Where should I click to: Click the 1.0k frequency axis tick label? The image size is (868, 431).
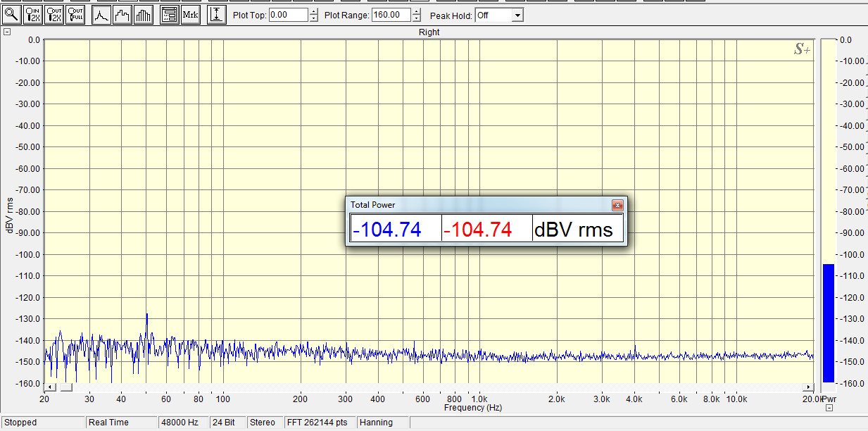pos(479,399)
